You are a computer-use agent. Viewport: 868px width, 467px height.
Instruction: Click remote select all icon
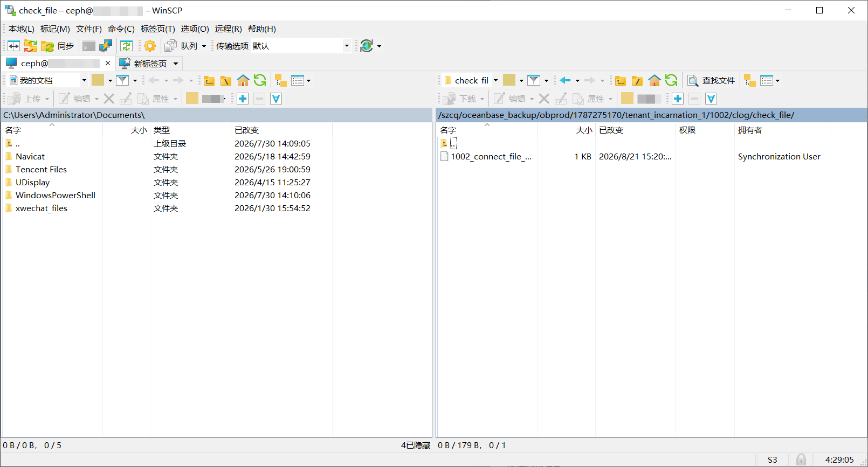pyautogui.click(x=711, y=99)
